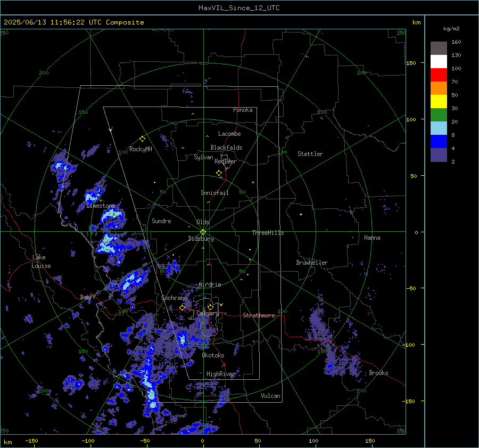
Task: Click -150 on the horizontal km axis
Action: pos(31,441)
